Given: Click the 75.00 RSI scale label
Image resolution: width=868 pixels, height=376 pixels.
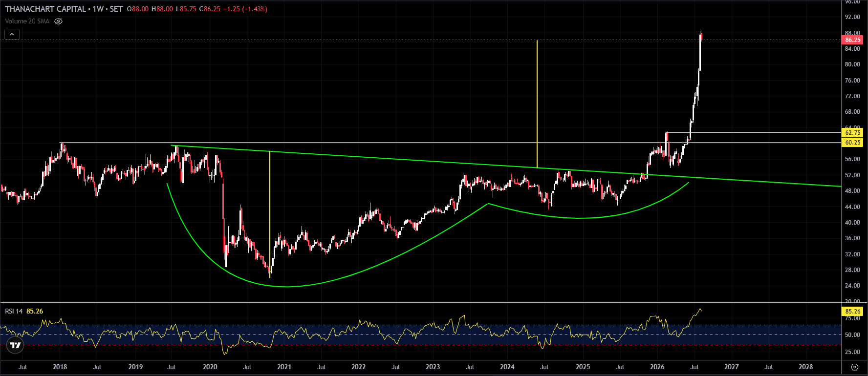Looking at the screenshot, I should (852, 318).
